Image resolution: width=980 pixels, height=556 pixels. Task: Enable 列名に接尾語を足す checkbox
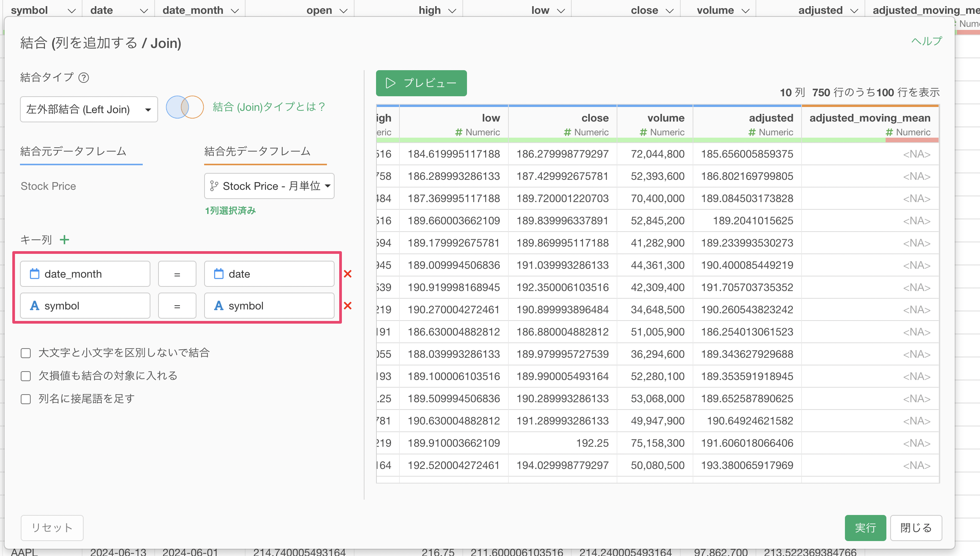click(26, 399)
